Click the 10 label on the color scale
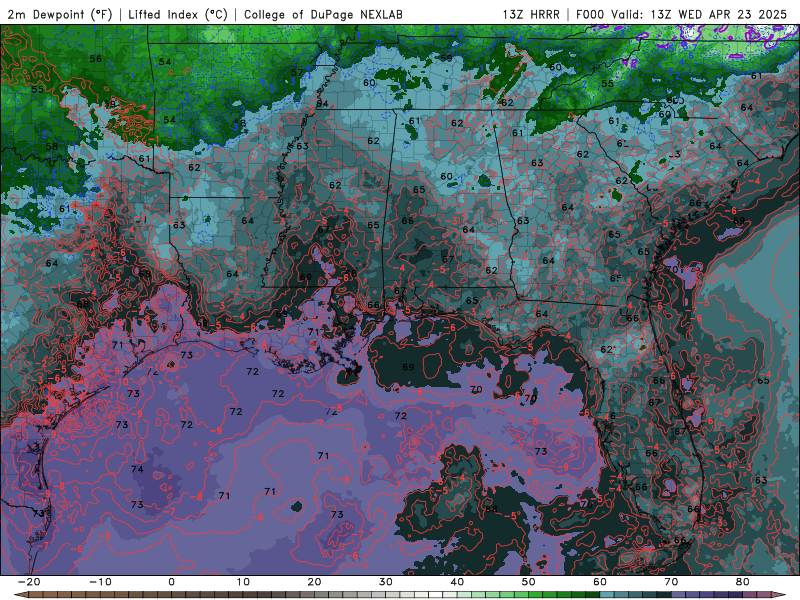 243,582
